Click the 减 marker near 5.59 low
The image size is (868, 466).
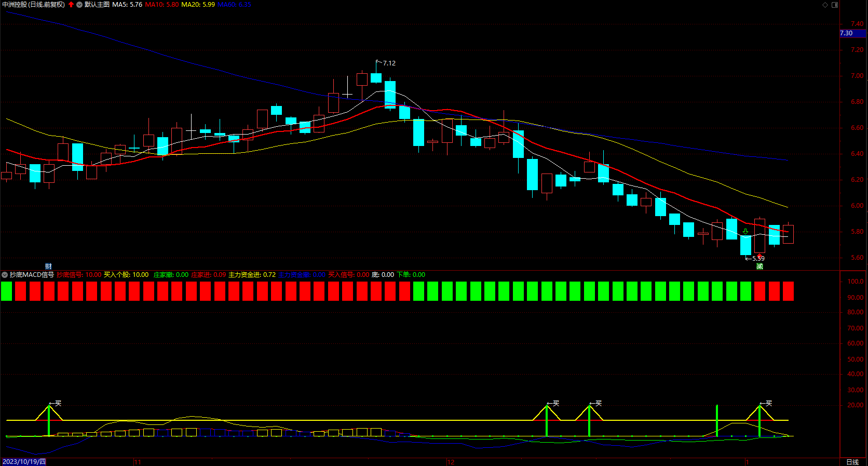click(759, 266)
